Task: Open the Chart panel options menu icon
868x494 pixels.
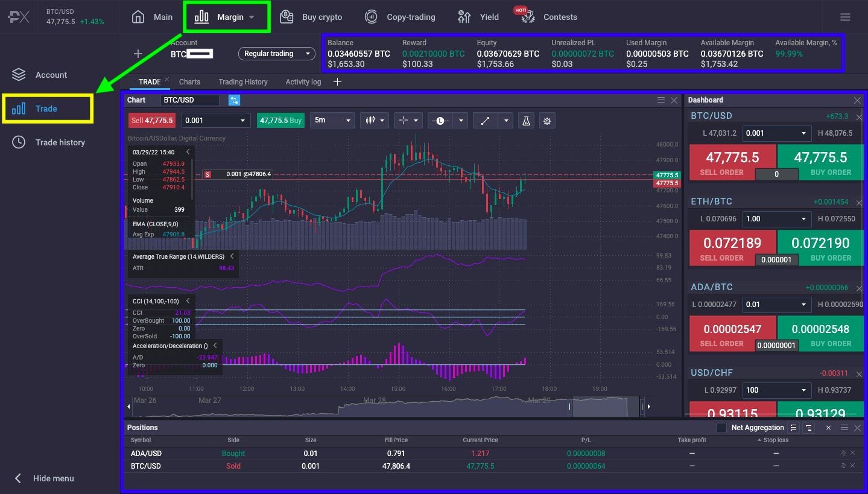Action: (x=661, y=100)
